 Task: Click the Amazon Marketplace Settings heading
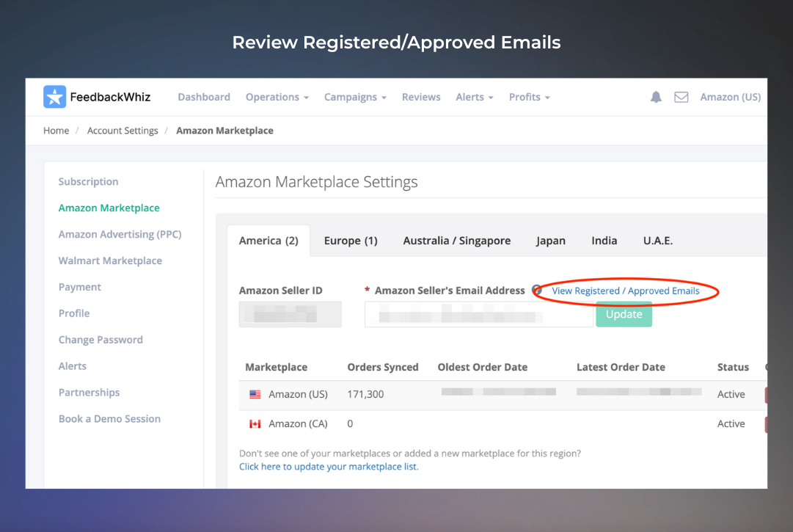click(317, 182)
